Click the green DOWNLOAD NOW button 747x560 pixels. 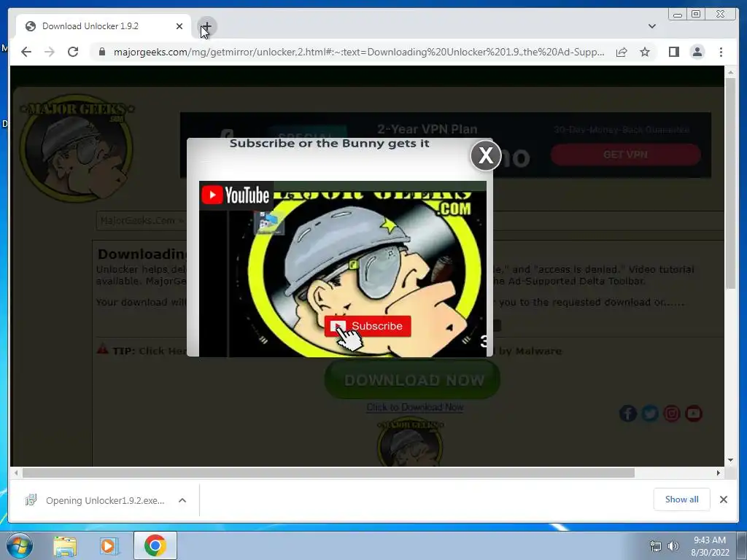tap(413, 379)
